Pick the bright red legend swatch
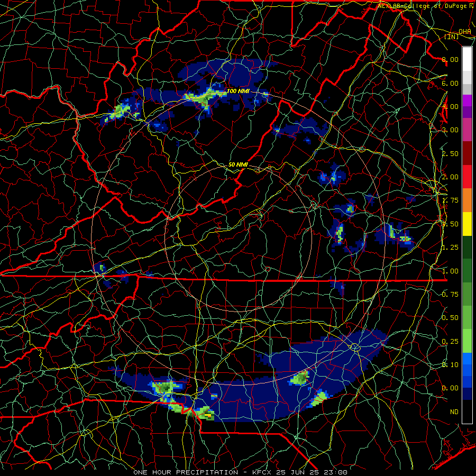476x476 pixels. coord(467,177)
